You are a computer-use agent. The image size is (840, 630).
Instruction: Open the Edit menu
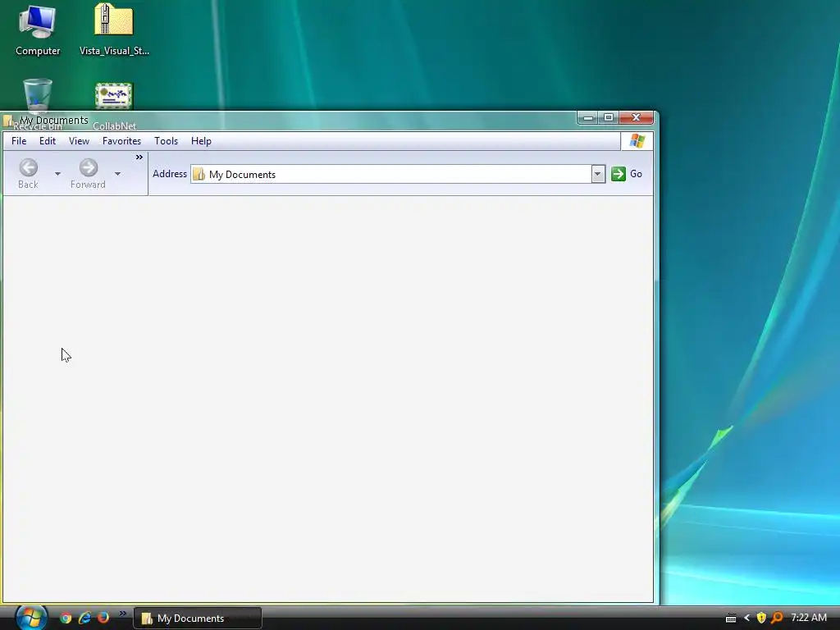pyautogui.click(x=47, y=141)
